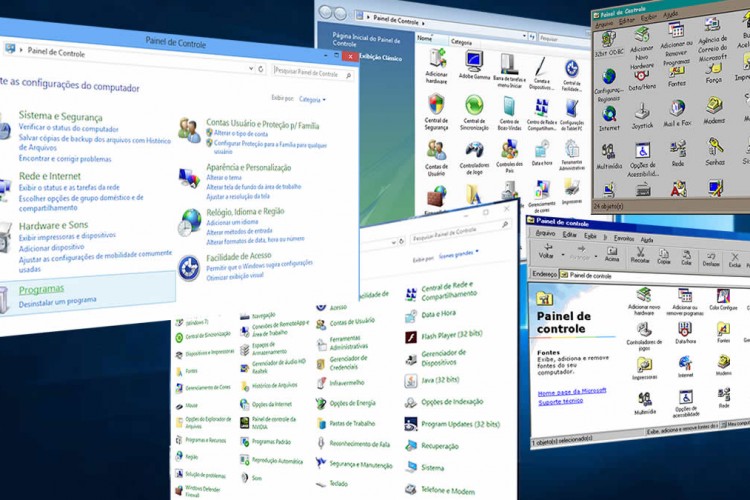The image size is (750, 500).
Task: Open Telefone e Modem icon
Action: coord(440,490)
